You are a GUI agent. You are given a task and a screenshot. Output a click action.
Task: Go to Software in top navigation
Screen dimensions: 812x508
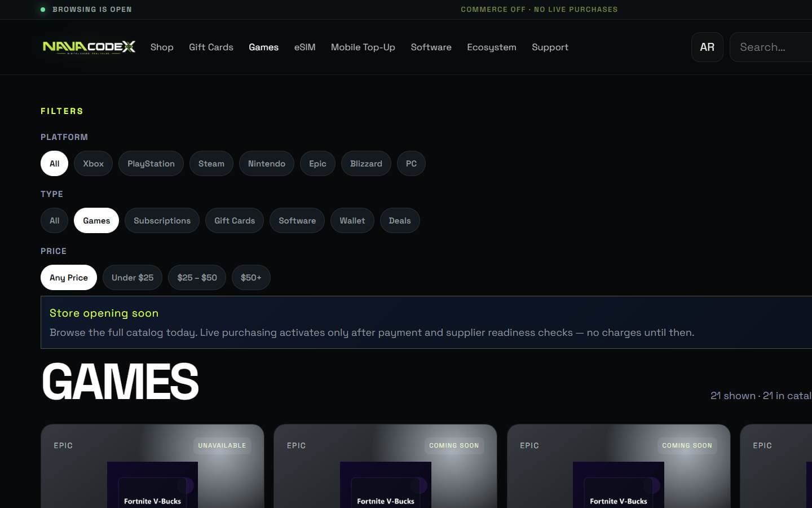pyautogui.click(x=431, y=47)
